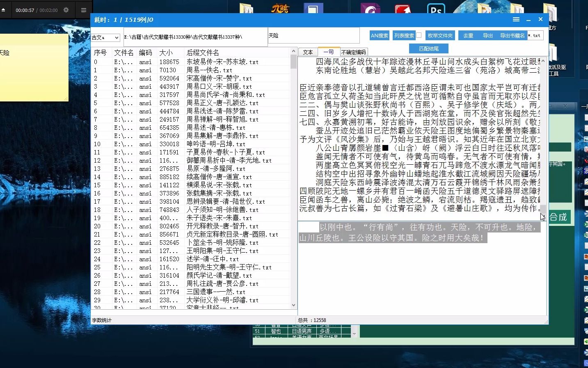
Task: Select row 述学-清-汪中.txt
Action: point(191,259)
